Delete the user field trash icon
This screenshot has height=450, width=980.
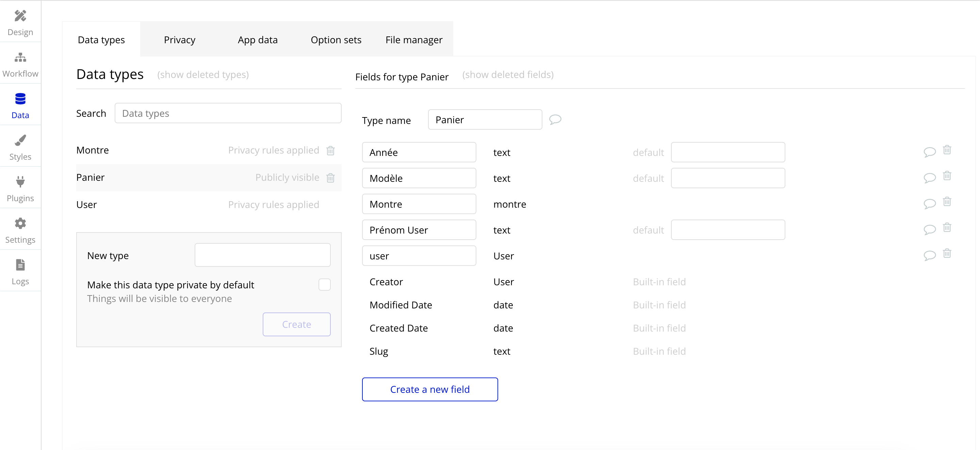click(947, 254)
